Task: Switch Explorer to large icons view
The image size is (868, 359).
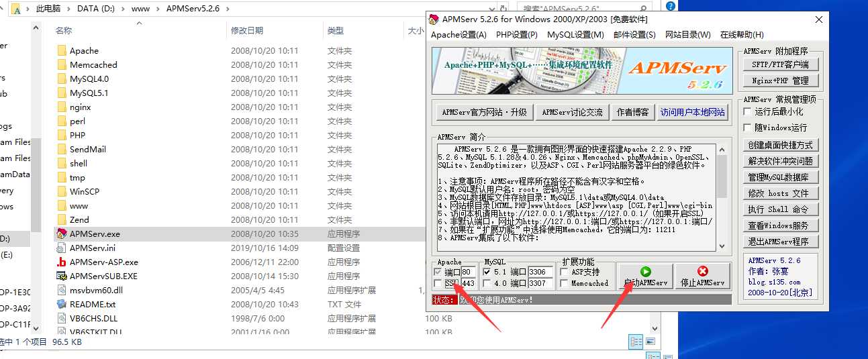Action: [650, 342]
